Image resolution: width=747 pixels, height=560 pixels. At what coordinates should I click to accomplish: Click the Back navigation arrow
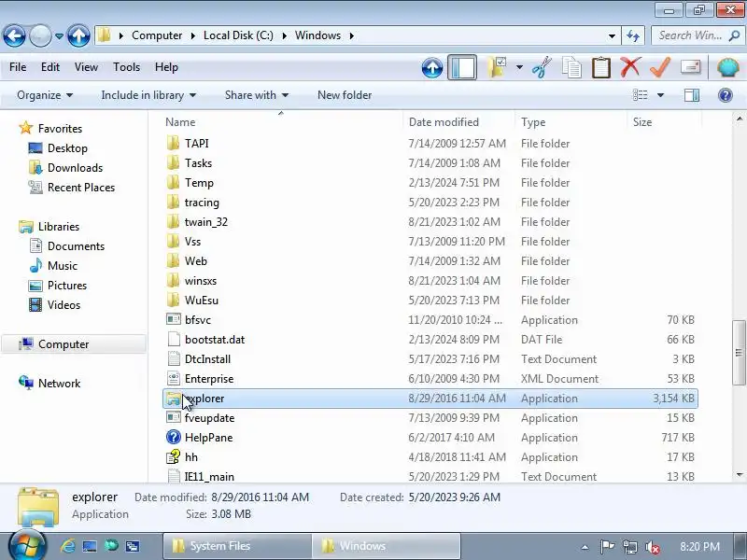(x=14, y=35)
